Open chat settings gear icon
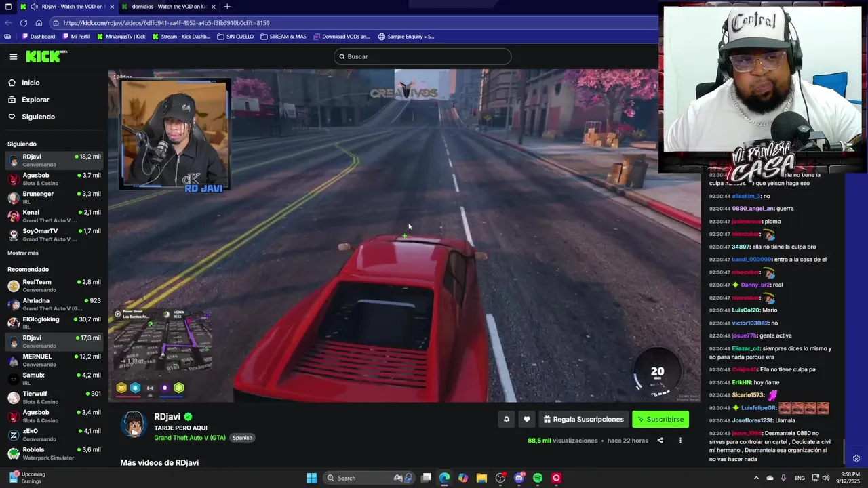 click(856, 459)
